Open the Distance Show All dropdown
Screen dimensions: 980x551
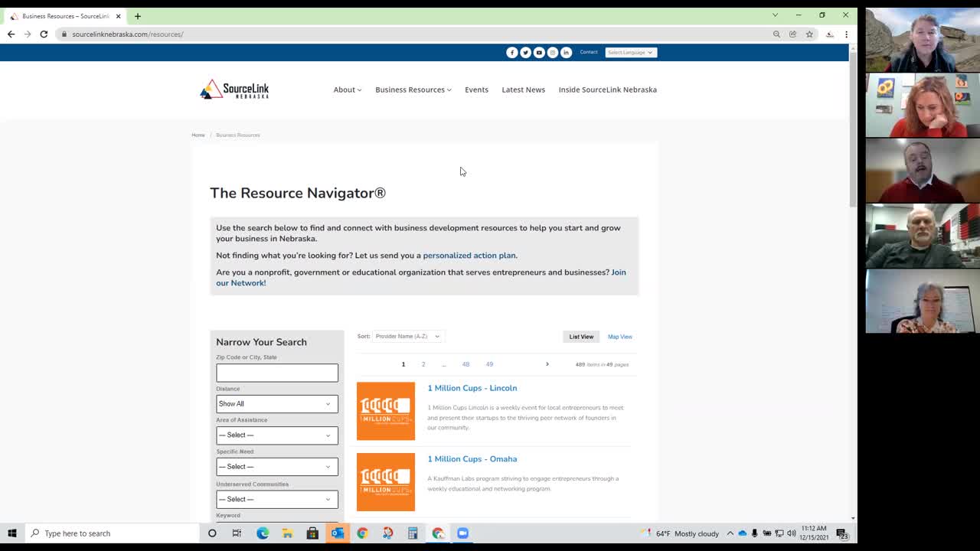tap(277, 404)
